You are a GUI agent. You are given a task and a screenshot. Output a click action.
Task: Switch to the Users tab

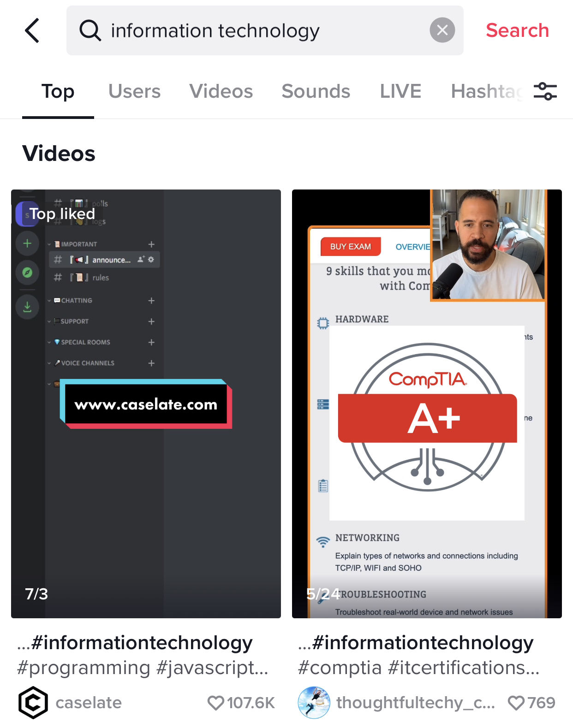[134, 91]
